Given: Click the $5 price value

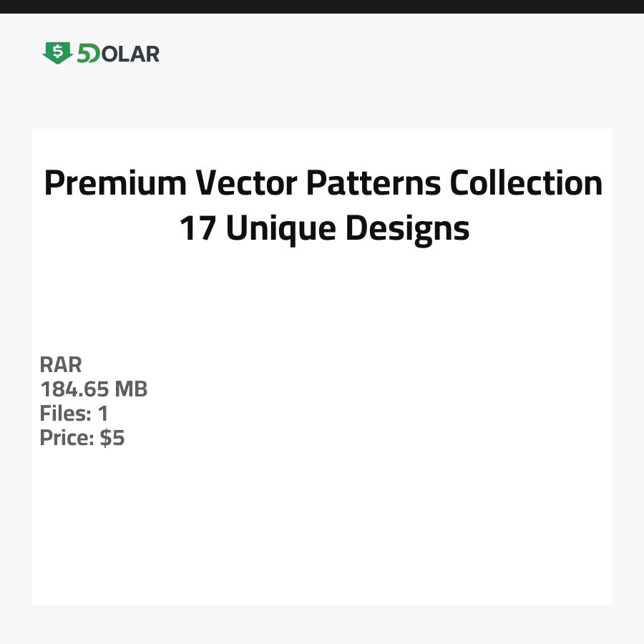Looking at the screenshot, I should (112, 438).
